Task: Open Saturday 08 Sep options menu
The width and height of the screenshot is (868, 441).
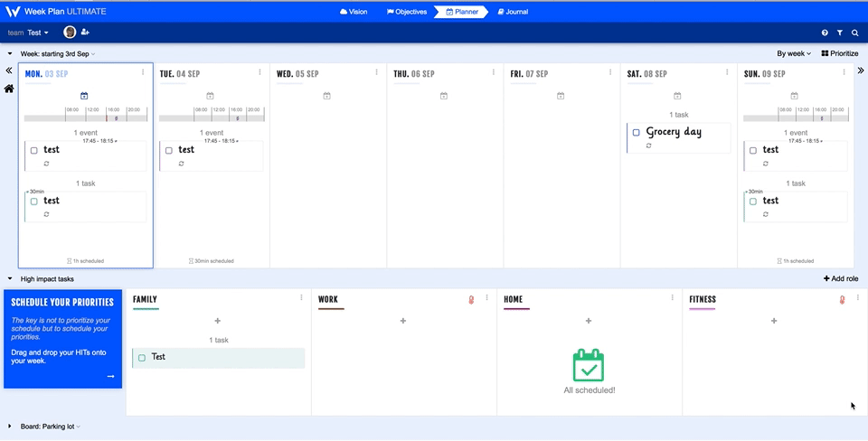Action: pos(727,72)
